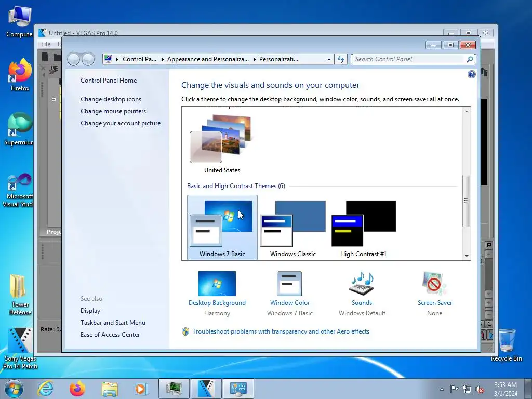
Task: Open the Supermium desktop shortcut
Action: [x=19, y=129]
